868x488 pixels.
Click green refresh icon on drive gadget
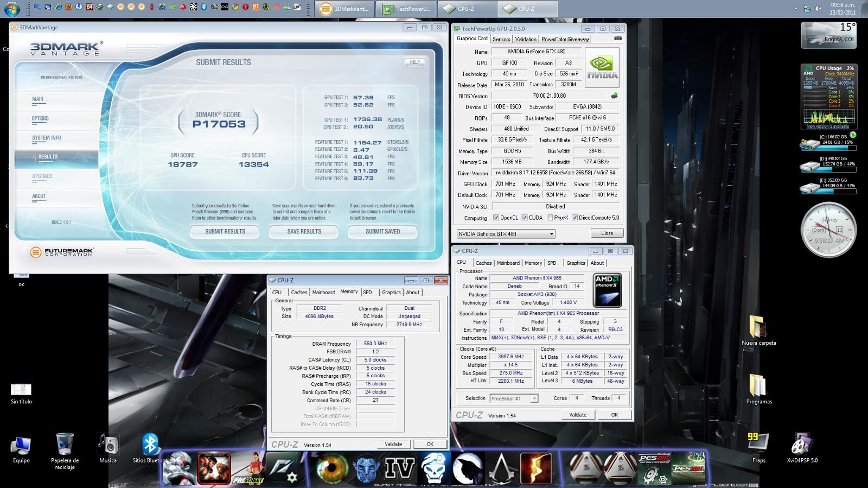click(x=852, y=135)
